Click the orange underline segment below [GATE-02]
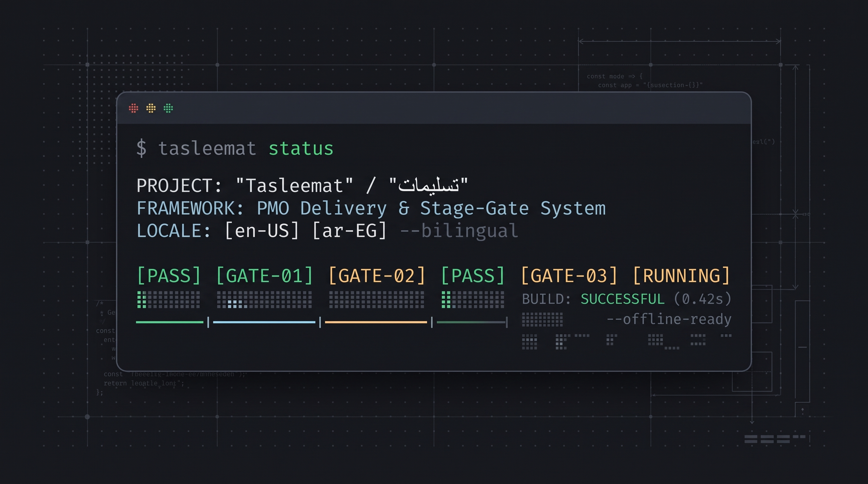 [x=376, y=322]
